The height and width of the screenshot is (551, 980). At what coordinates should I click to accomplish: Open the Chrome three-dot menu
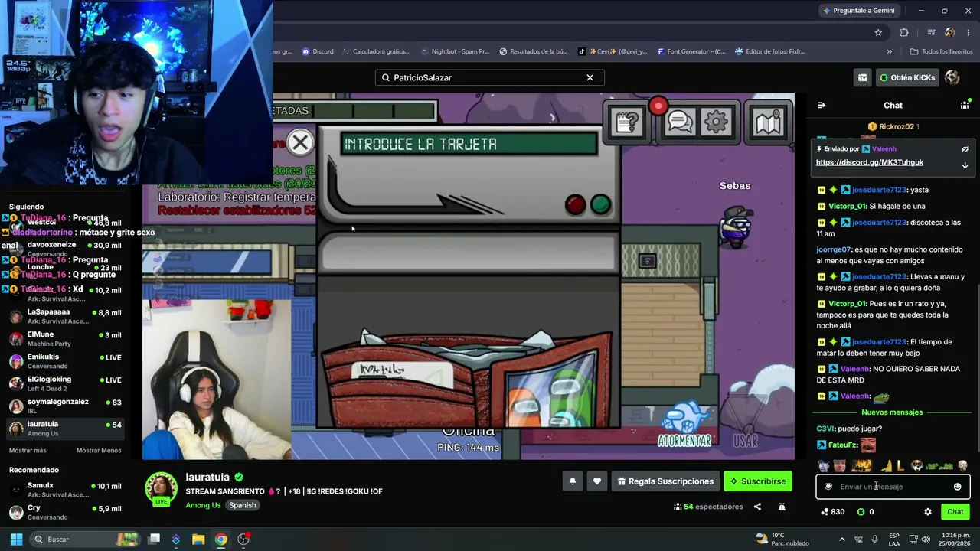point(969,33)
